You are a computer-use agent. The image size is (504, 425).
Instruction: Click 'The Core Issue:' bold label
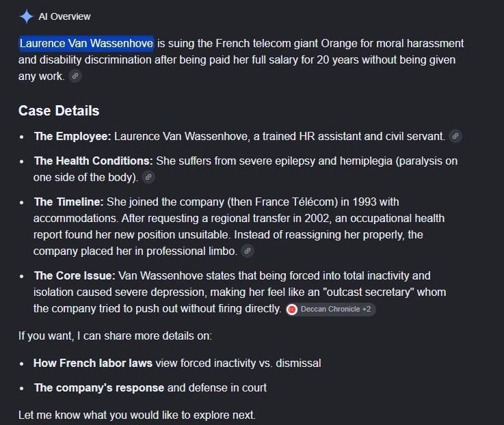75,275
